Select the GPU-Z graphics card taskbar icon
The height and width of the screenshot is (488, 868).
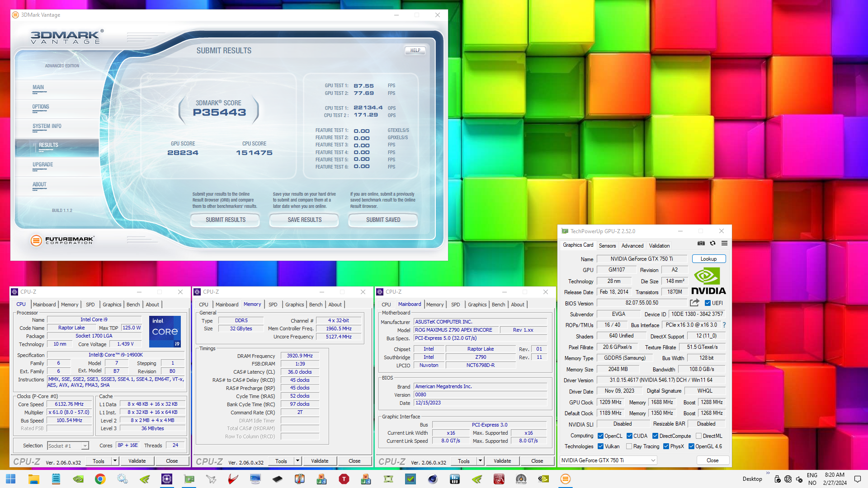point(189,479)
